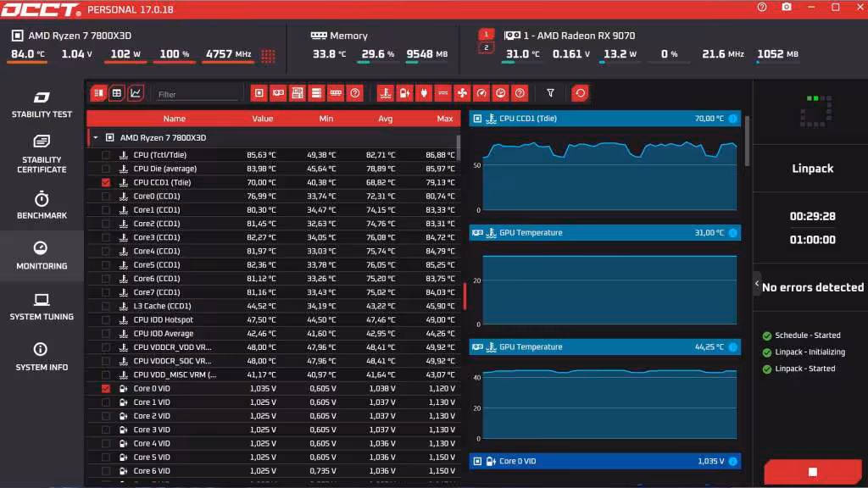Open the Stability Certificate section
This screenshot has height=488, width=868.
pos(42,154)
